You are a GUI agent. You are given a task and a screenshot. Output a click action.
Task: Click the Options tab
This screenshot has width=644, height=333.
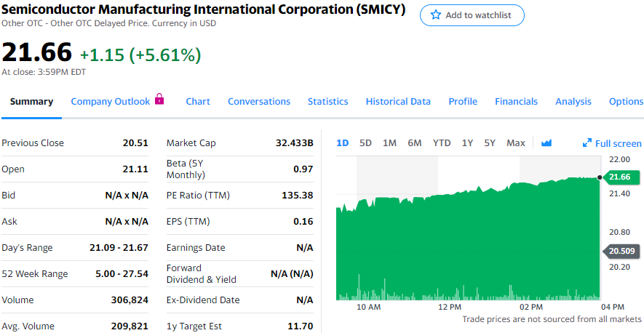(626, 102)
